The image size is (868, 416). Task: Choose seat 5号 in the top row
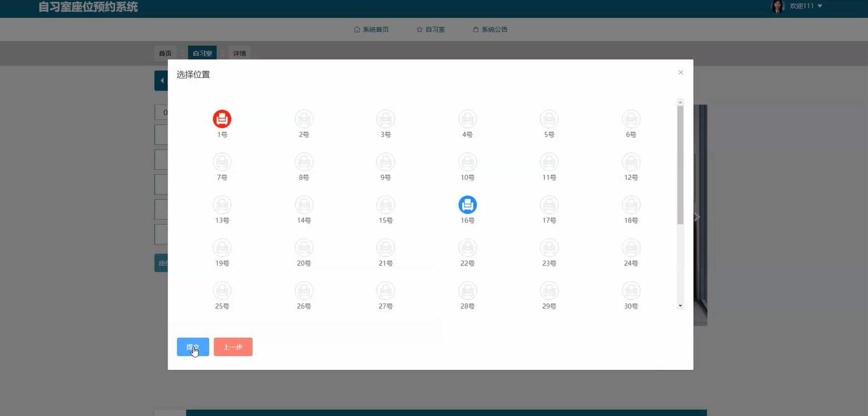[x=549, y=119]
